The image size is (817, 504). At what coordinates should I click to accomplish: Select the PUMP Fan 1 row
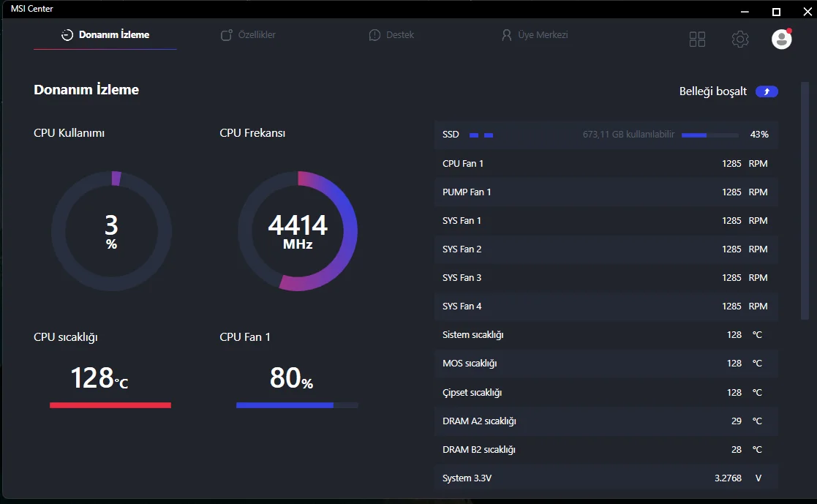pyautogui.click(x=606, y=192)
